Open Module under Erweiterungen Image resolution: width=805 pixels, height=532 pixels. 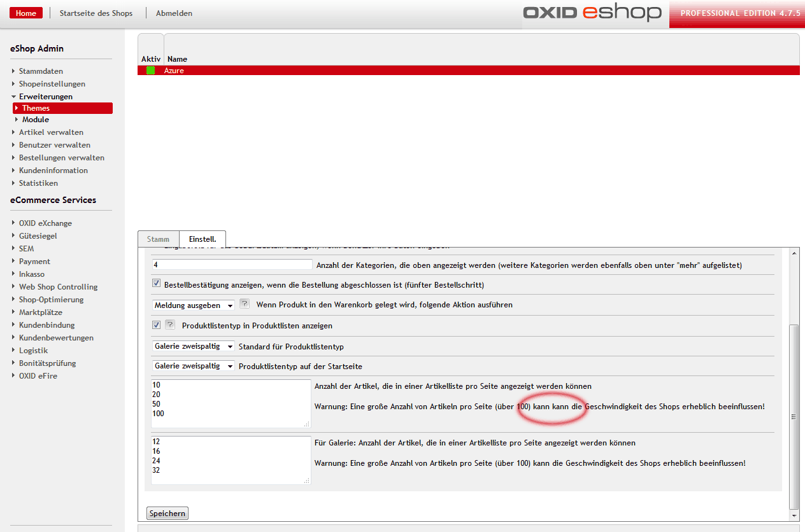[x=36, y=120]
